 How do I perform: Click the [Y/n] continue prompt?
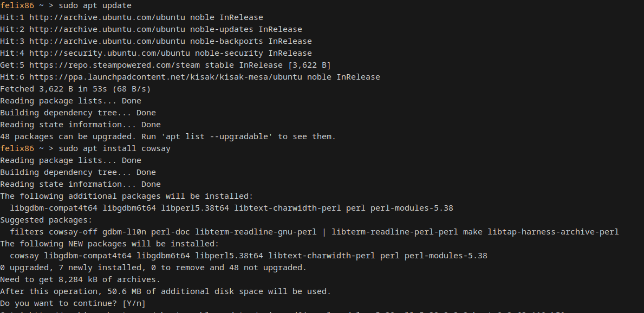click(134, 303)
